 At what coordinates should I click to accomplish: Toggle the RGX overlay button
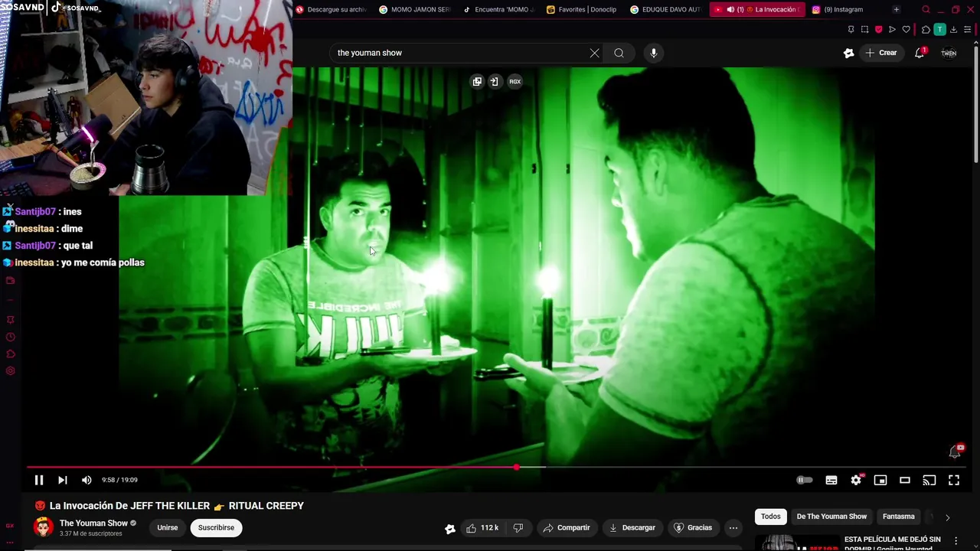pos(514,81)
